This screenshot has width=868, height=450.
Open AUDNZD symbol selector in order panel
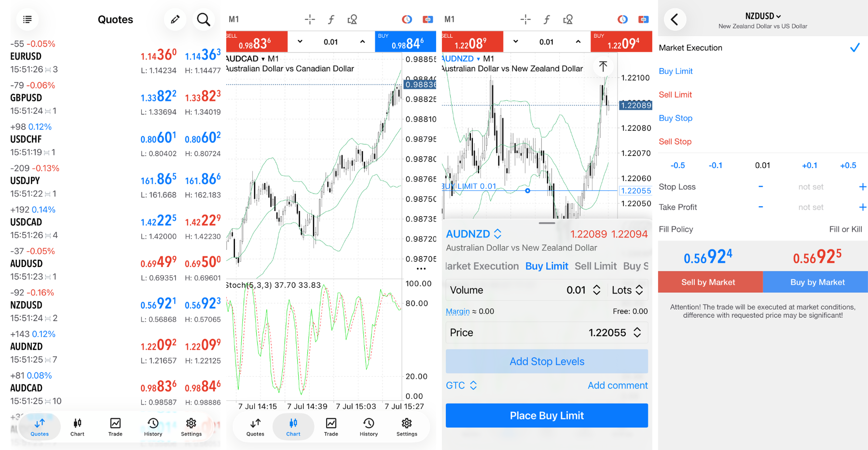(x=474, y=234)
